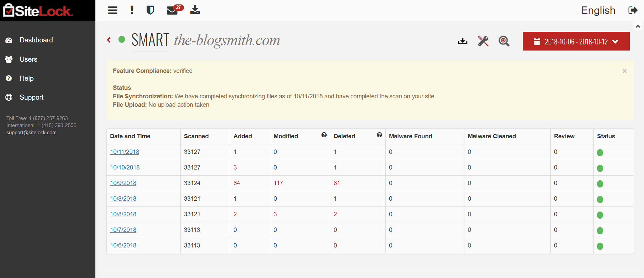Click Added value 84 in 10/9/2018 row
Screen dimensions: 644x278
pos(237,183)
